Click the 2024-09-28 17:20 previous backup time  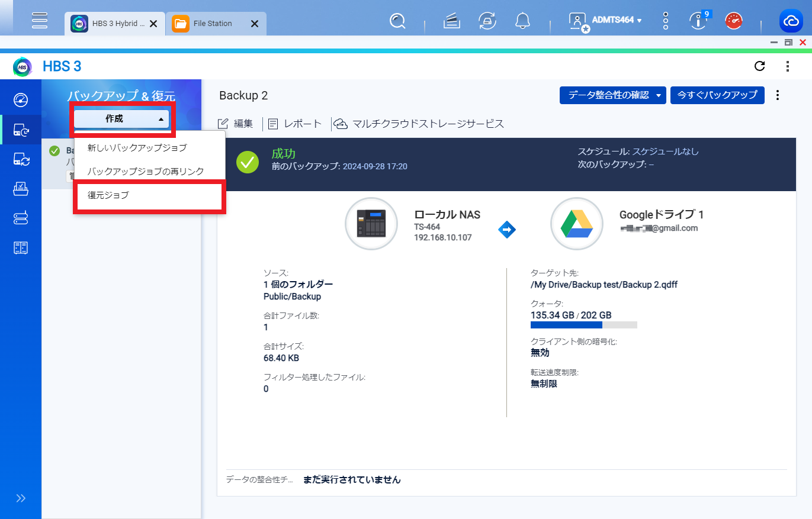coord(375,167)
